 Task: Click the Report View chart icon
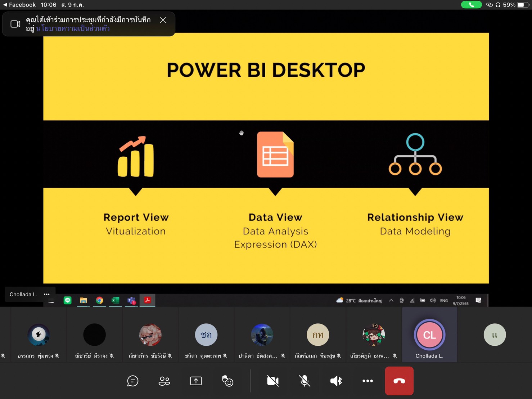(x=136, y=157)
